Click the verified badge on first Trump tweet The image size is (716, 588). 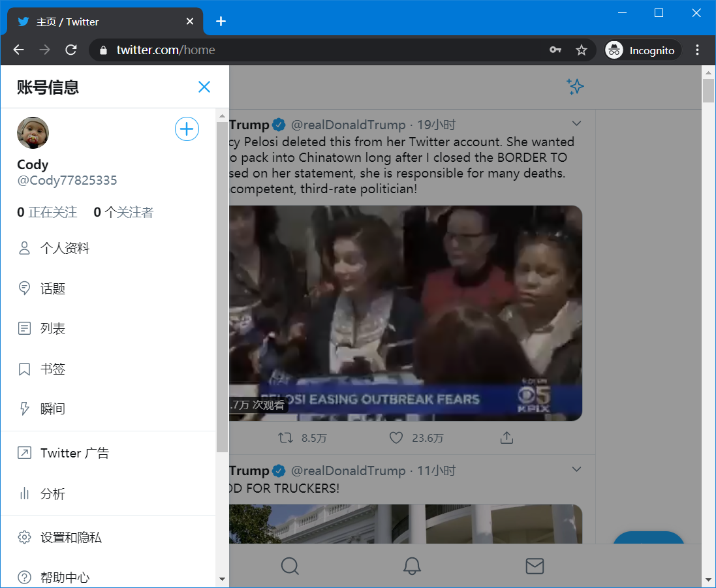click(x=279, y=125)
